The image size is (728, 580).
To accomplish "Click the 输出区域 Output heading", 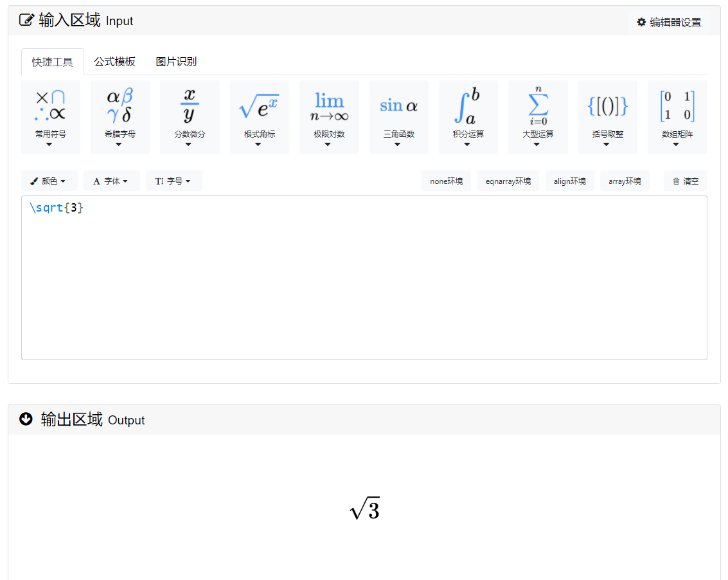I will [93, 419].
